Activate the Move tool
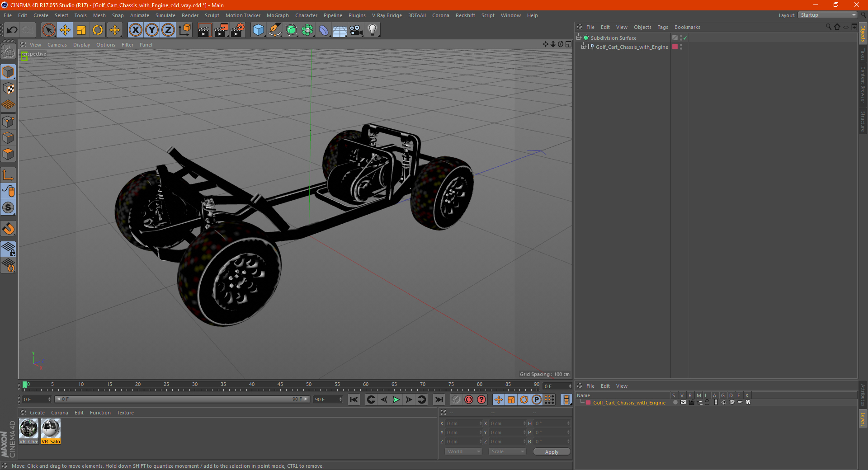Screen dimensions: 868x470 [65, 30]
